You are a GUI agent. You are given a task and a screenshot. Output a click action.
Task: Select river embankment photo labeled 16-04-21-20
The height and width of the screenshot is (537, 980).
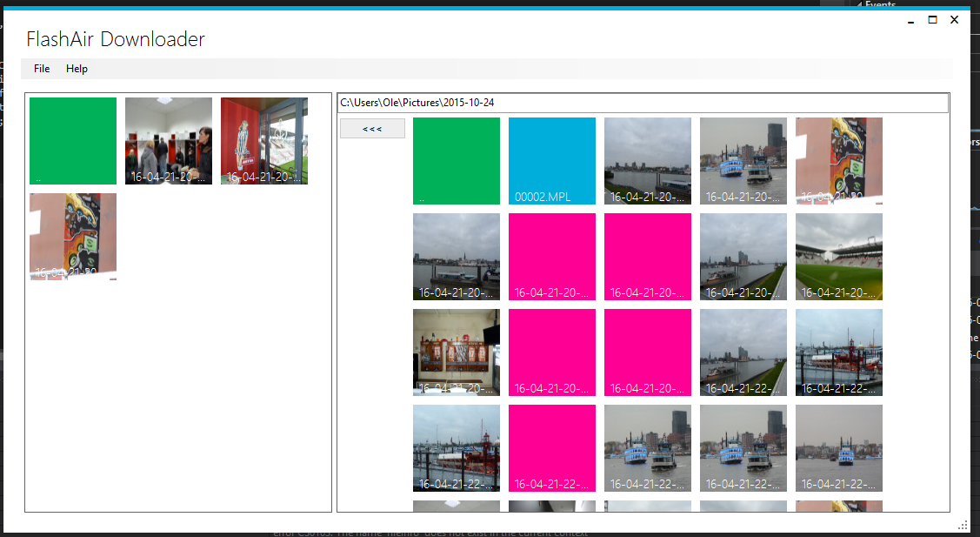coord(743,257)
